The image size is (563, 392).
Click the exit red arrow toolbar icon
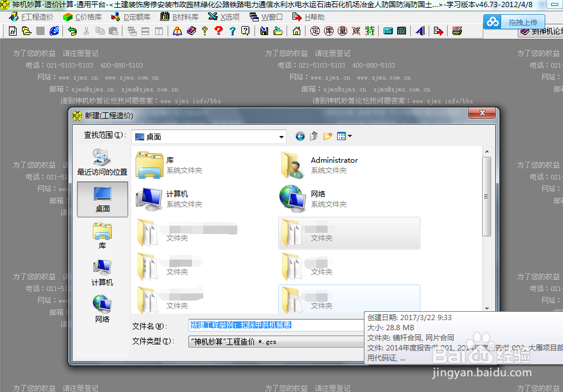(438, 31)
